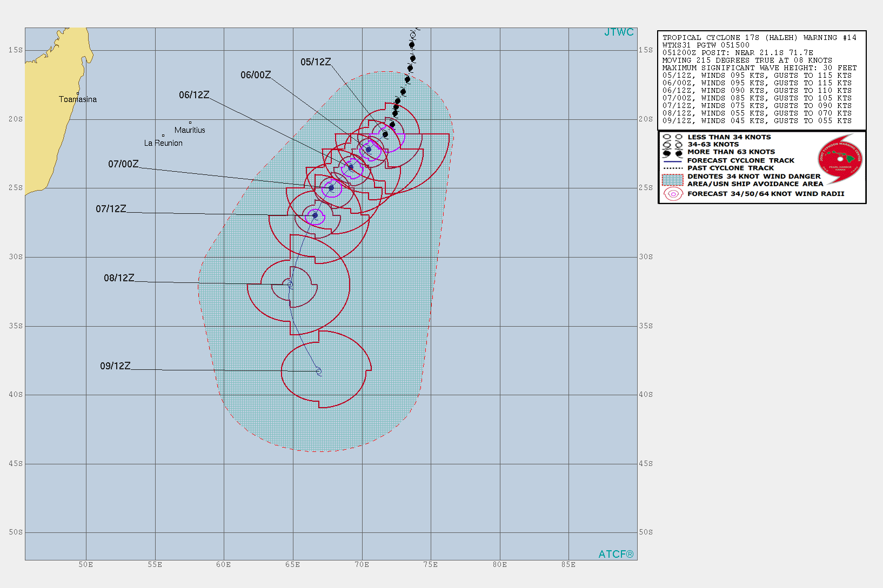This screenshot has width=883, height=588.
Task: Click the Past Cyclone Track dotted legend line
Action: pyautogui.click(x=673, y=168)
